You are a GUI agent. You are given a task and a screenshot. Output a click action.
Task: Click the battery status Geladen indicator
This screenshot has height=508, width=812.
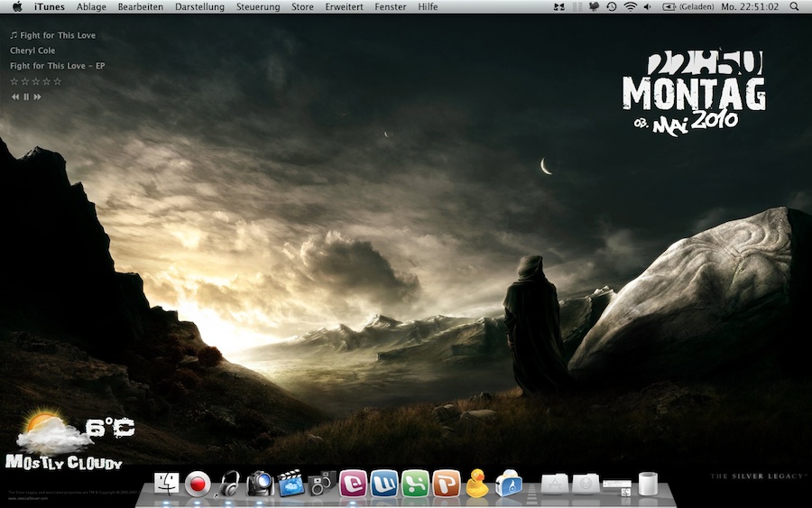(x=687, y=6)
